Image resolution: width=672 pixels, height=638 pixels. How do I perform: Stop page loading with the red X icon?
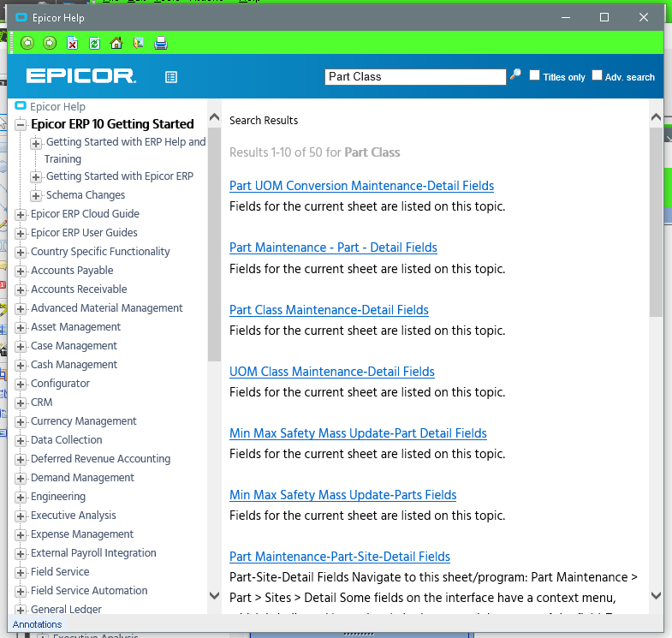(73, 43)
